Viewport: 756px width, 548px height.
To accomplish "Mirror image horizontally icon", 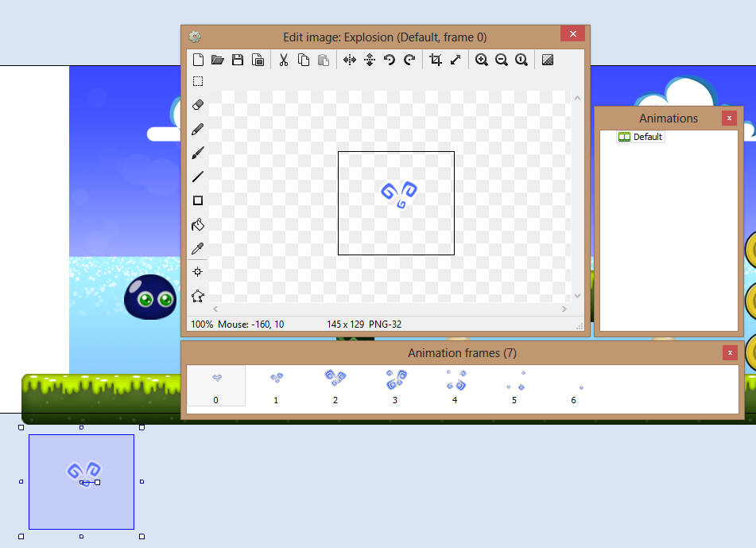I will coord(350,60).
